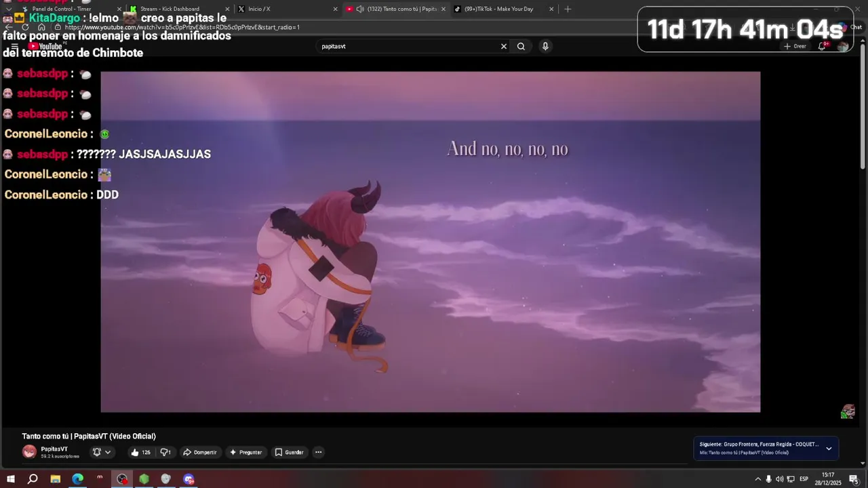Viewport: 868px width, 488px height.
Task: Like the video with thumbs-up 126
Action: [x=140, y=452]
